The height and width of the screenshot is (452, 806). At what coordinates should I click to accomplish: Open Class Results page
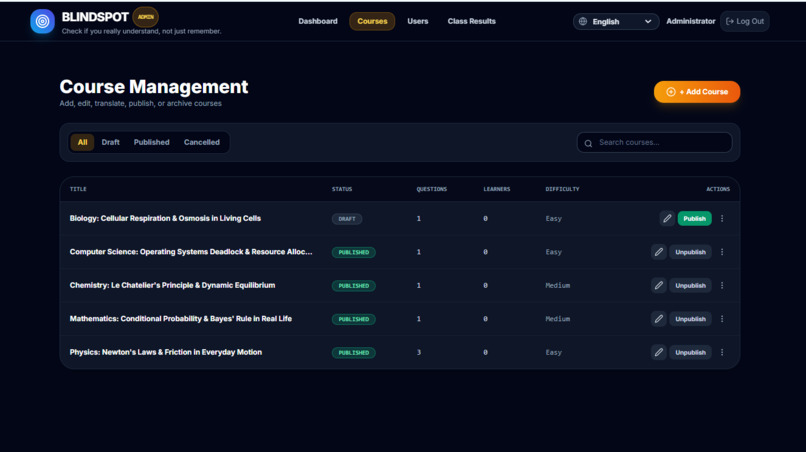pos(471,21)
